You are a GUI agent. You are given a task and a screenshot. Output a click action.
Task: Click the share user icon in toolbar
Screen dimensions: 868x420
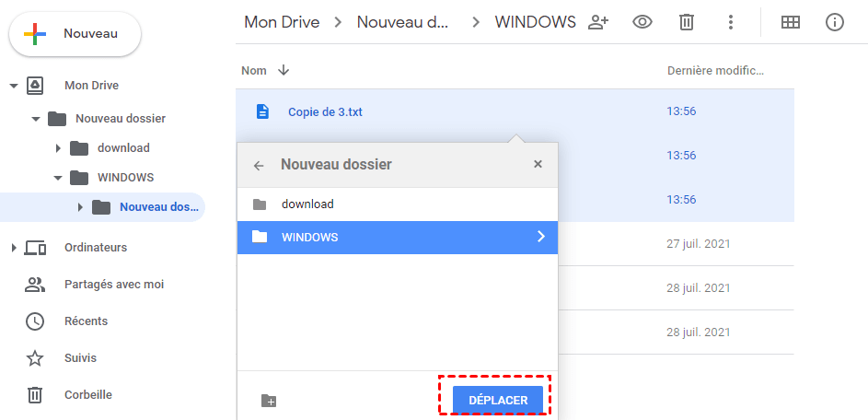(599, 22)
